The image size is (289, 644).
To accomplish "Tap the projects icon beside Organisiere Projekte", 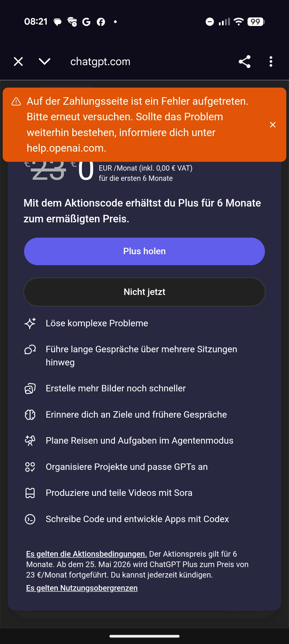I will tap(30, 467).
